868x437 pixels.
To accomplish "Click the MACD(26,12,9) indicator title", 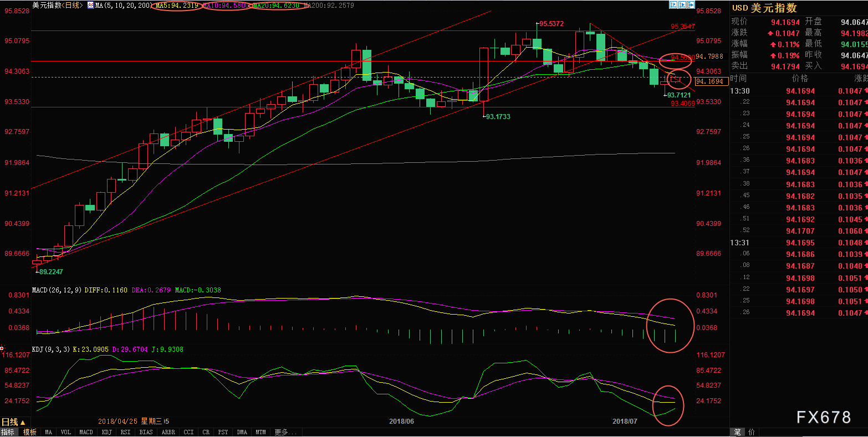I will click(57, 290).
